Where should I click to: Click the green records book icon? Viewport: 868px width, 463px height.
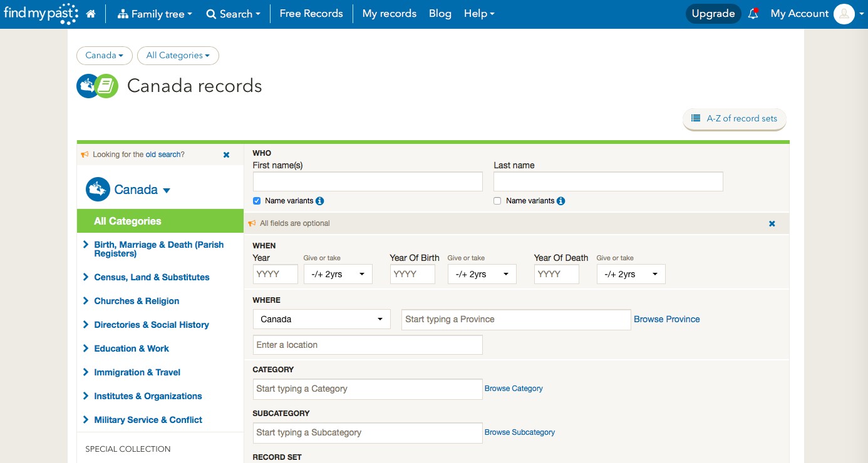click(x=107, y=86)
